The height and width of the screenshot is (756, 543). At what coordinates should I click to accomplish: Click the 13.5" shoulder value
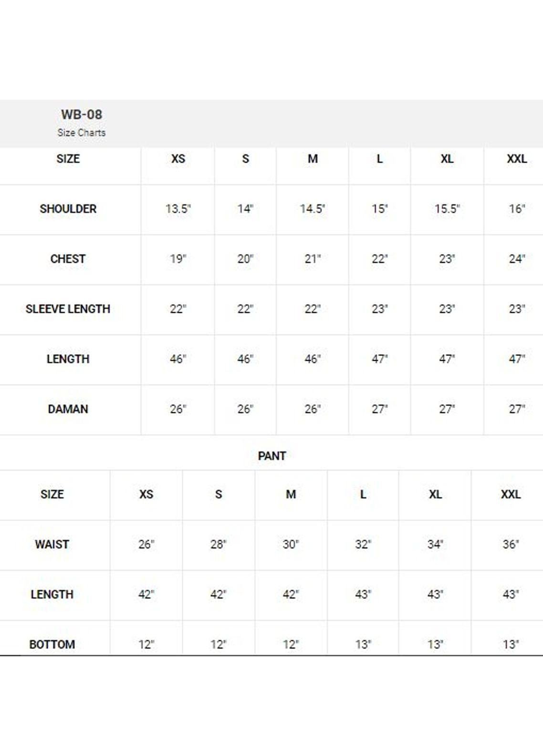[178, 209]
